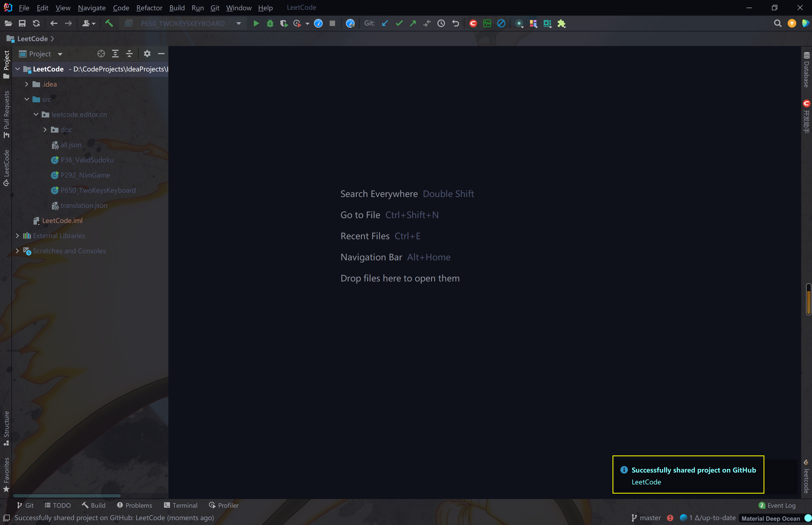
Task: Click the blue crossed-circle toolbar icon
Action: pyautogui.click(x=501, y=24)
